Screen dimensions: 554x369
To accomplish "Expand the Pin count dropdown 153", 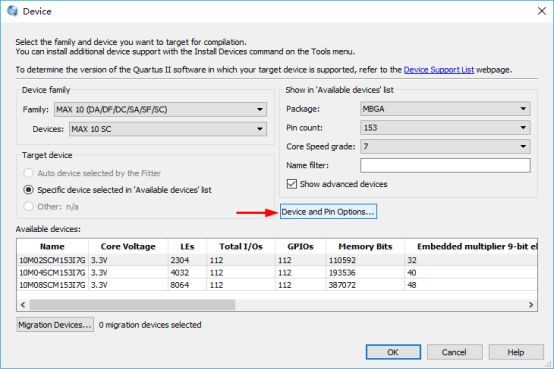I will click(445, 128).
